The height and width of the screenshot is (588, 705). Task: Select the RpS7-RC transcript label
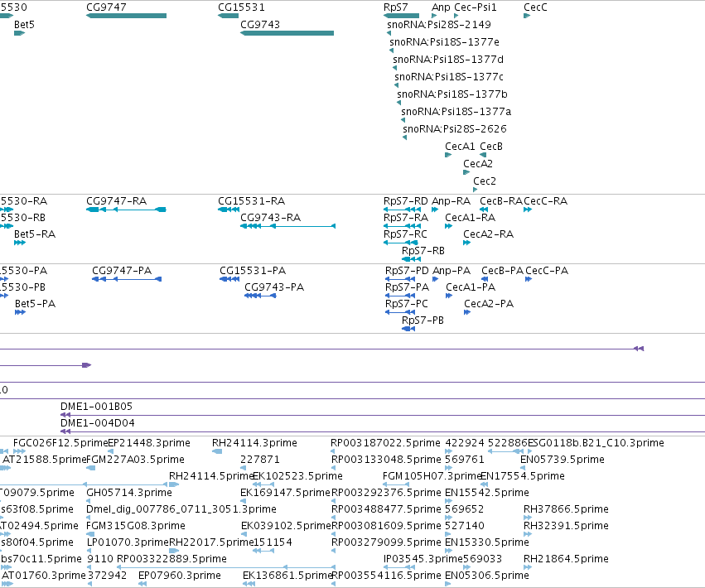(x=405, y=234)
